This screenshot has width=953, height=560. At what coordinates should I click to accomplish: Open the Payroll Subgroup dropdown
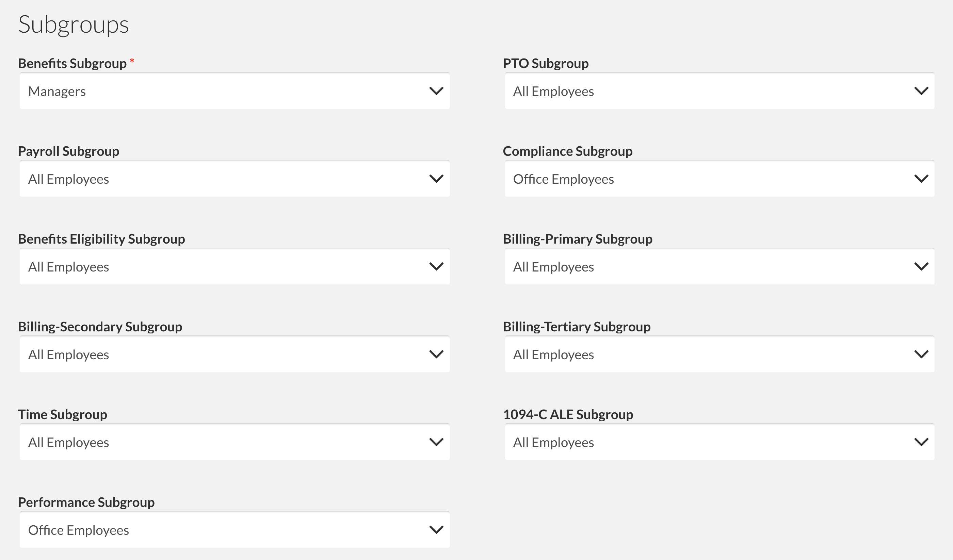tap(235, 179)
